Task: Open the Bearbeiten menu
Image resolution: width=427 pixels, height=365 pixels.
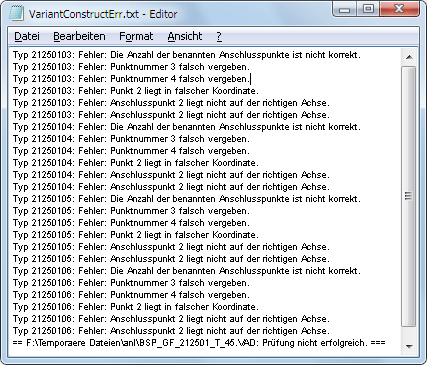Action: tap(79, 36)
